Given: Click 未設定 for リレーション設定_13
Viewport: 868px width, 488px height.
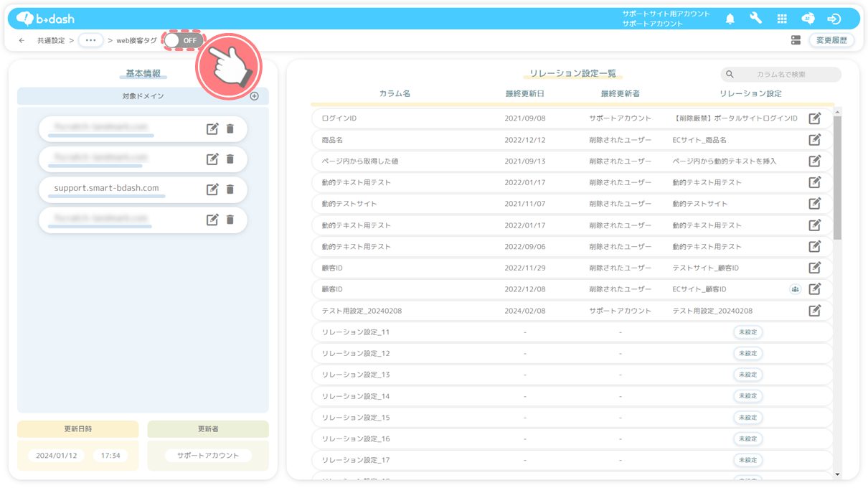Looking at the screenshot, I should [747, 375].
